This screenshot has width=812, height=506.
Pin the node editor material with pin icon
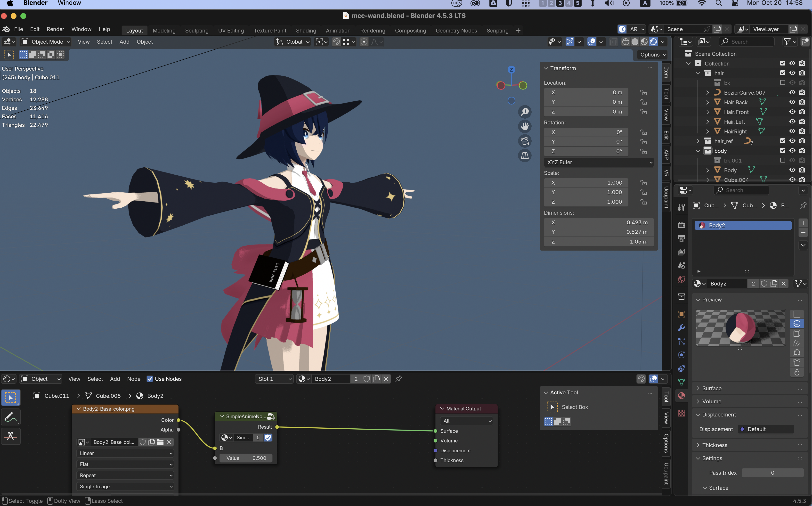click(x=398, y=379)
